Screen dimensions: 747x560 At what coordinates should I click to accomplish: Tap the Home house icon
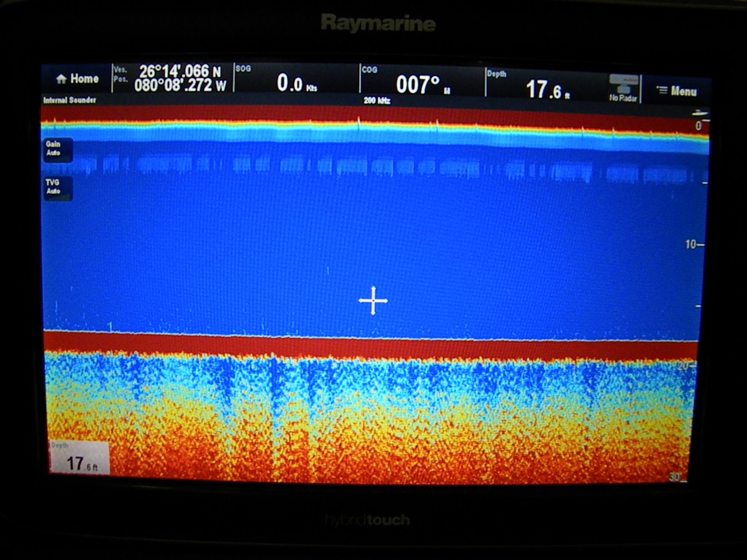pos(61,79)
